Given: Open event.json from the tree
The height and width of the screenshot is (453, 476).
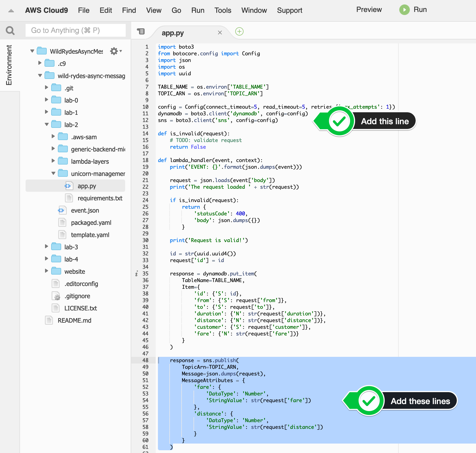Looking at the screenshot, I should pyautogui.click(x=85, y=210).
